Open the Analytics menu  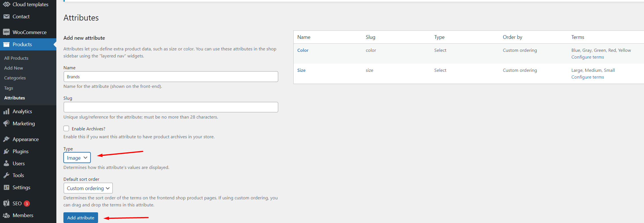(22, 111)
